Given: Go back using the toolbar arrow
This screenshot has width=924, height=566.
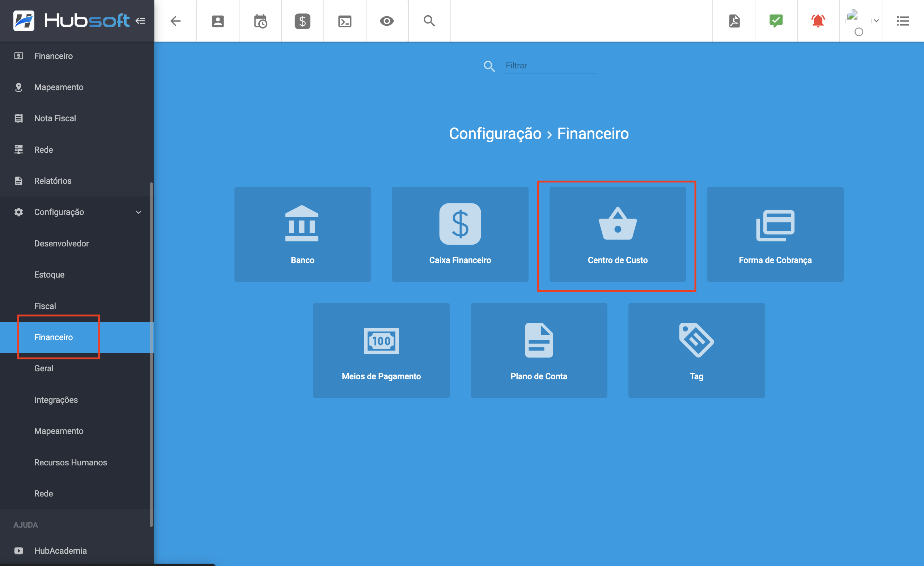Looking at the screenshot, I should (175, 21).
